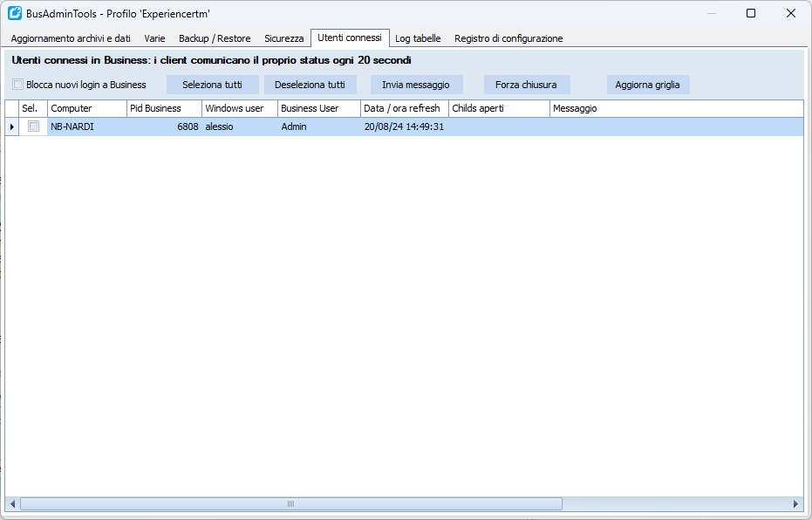This screenshot has height=520, width=812.
Task: Switch to the Varie tab
Action: tap(154, 38)
